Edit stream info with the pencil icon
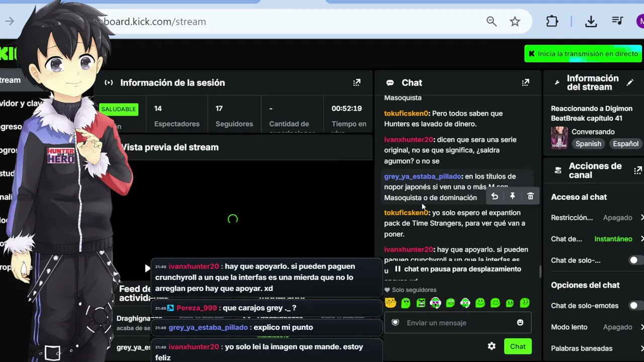Screen dimensions: 644x362 630,82
